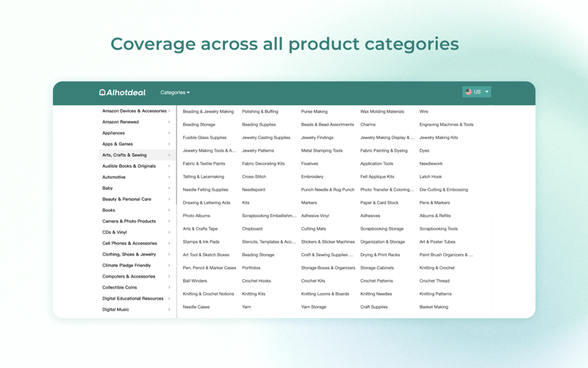The image size is (588, 368).
Task: Expand the Amazon Devices & Accessories chevron
Action: [x=169, y=111]
